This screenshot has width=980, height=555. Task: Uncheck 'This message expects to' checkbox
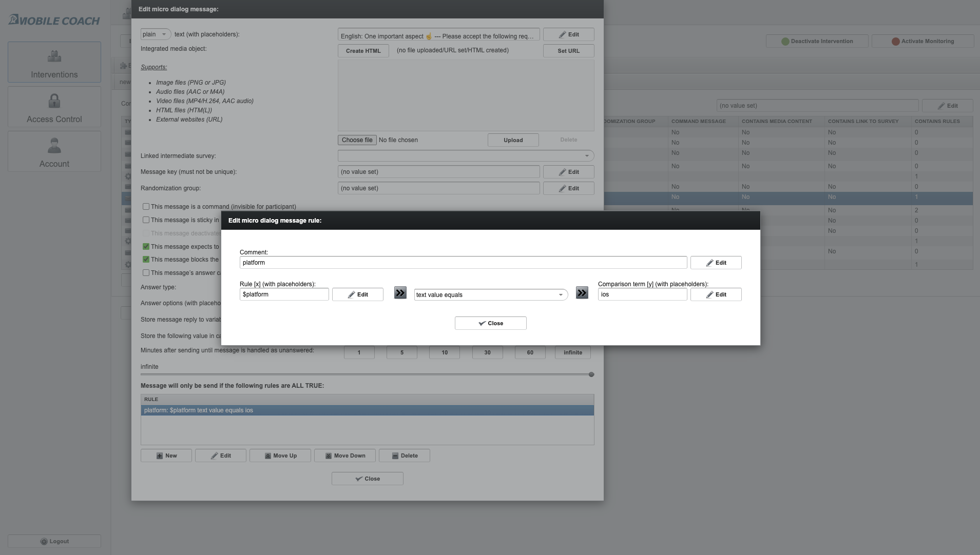tap(146, 247)
